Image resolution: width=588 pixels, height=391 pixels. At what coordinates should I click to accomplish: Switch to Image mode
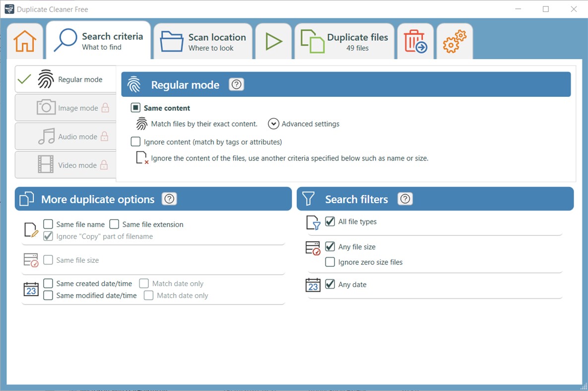pyautogui.click(x=65, y=107)
